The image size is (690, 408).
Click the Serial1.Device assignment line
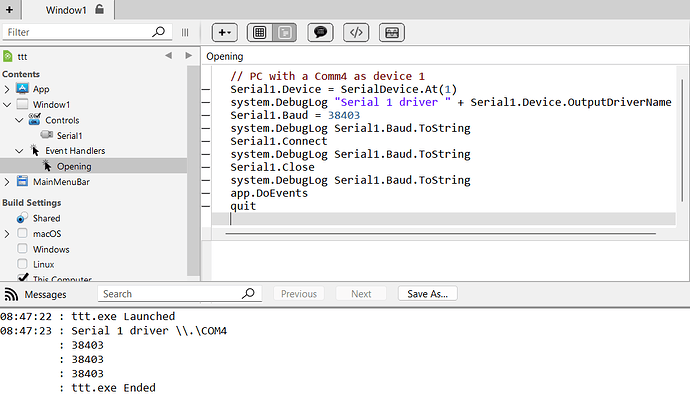[x=344, y=89]
